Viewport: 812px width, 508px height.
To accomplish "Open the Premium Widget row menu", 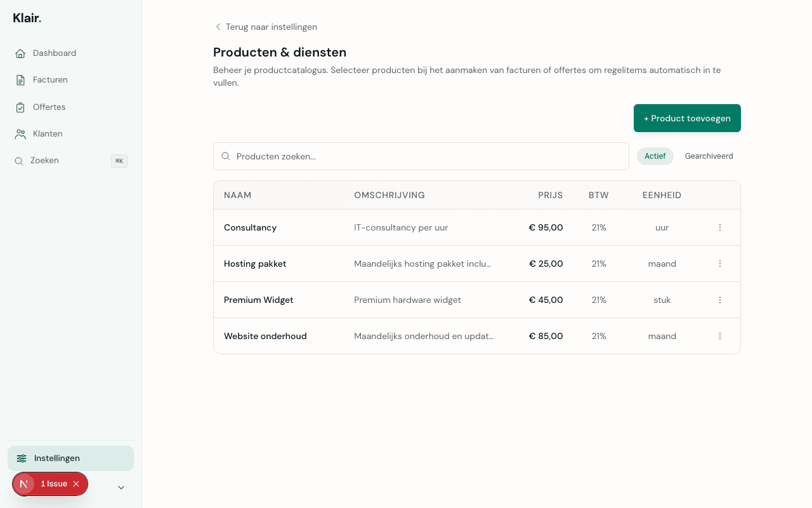I will tap(719, 300).
